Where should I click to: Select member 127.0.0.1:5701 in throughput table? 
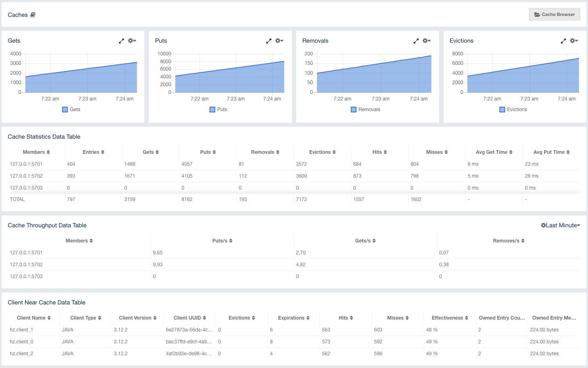(26, 253)
